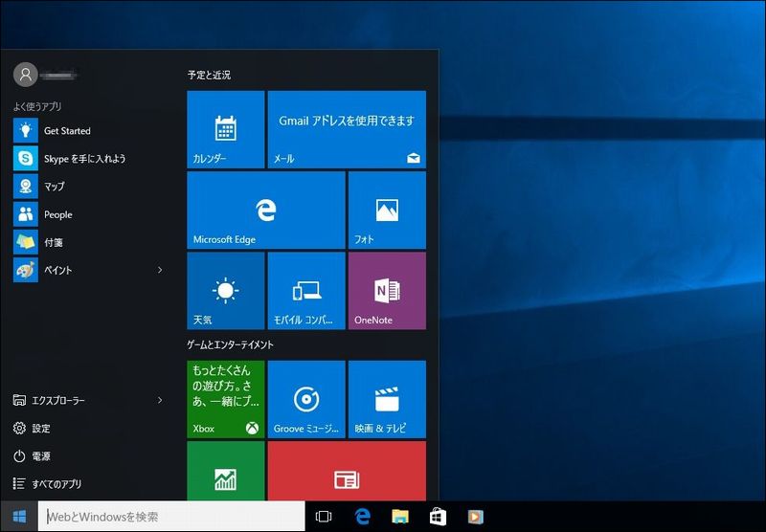Open File Explorer from taskbar

(400, 517)
